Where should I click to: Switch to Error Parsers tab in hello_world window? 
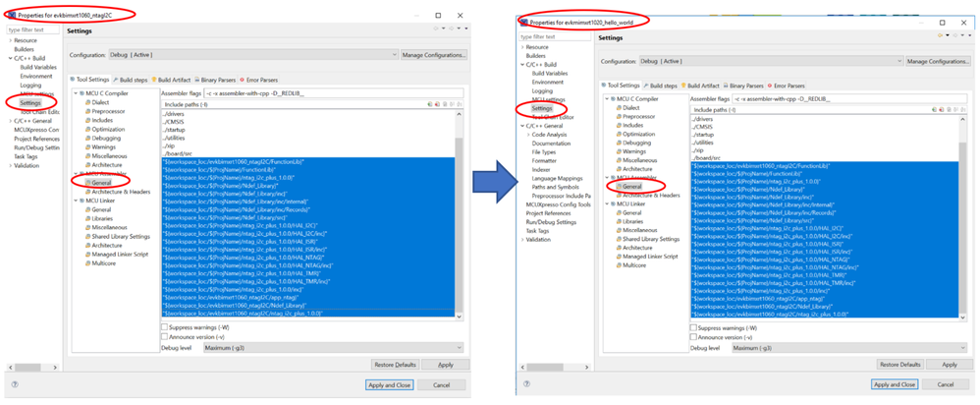pos(787,86)
